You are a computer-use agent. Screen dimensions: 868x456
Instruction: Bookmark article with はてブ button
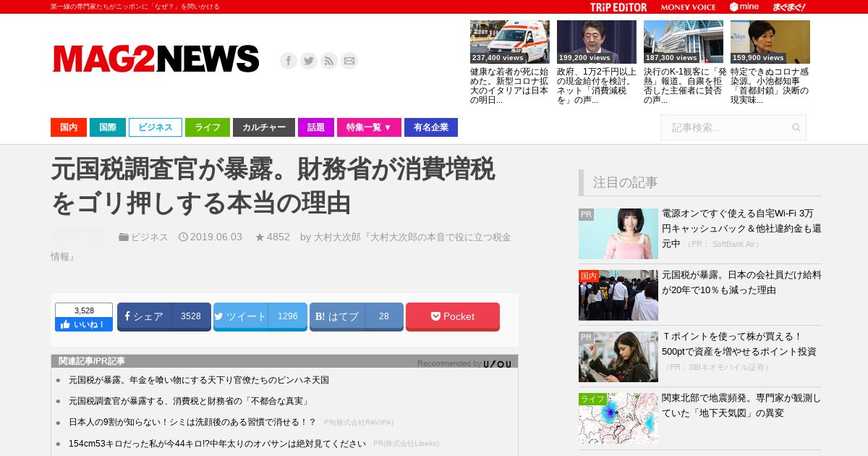point(357,316)
